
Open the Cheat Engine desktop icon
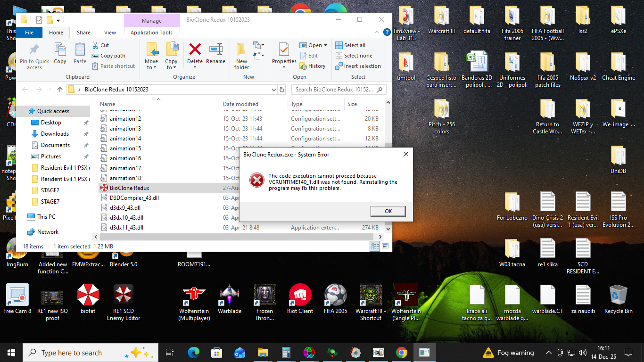(x=619, y=67)
